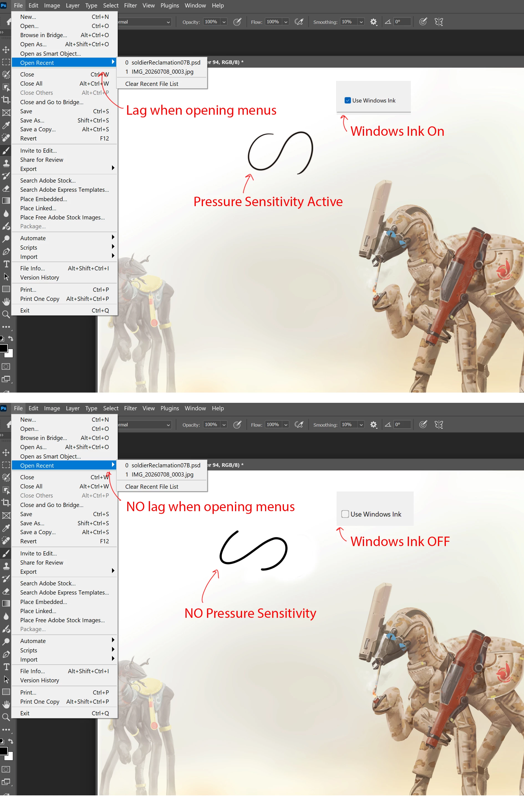Select the Rectangular Marquee tool in upper window
524x812 pixels.
pos(6,62)
